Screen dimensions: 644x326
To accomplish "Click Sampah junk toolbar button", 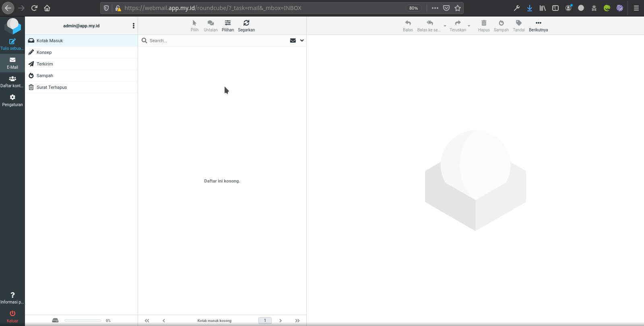I will pyautogui.click(x=501, y=26).
